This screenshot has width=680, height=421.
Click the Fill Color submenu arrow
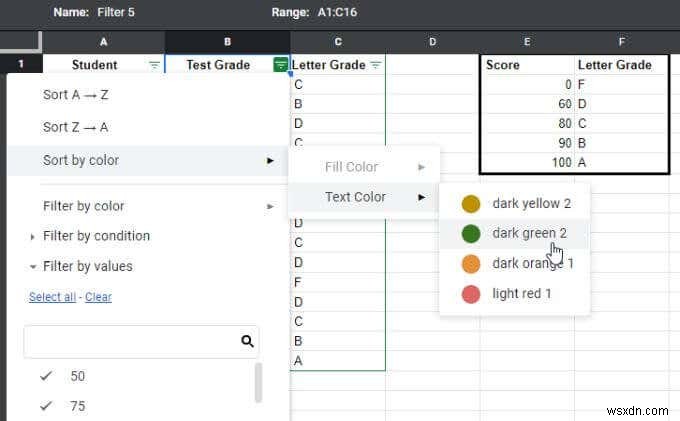click(421, 167)
